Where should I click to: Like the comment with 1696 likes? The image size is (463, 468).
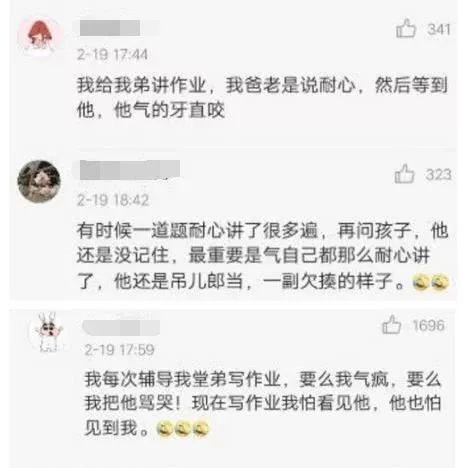point(391,324)
